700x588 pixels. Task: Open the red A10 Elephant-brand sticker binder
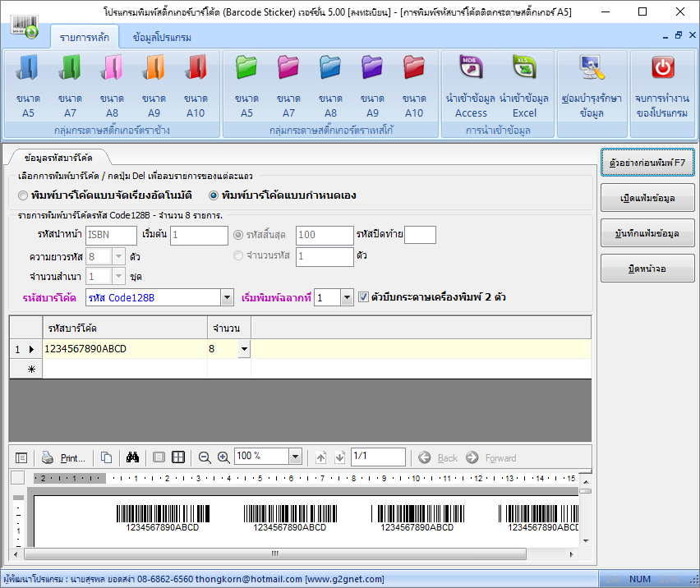[196, 85]
